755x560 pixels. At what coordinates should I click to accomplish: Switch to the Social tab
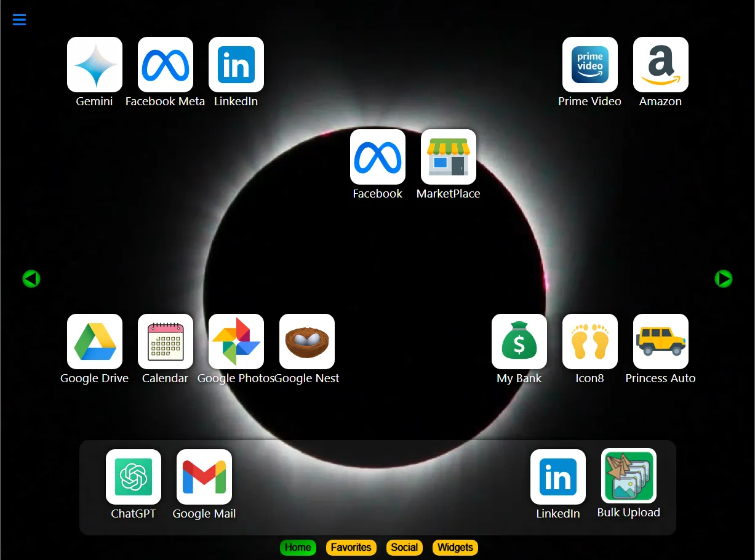click(404, 547)
